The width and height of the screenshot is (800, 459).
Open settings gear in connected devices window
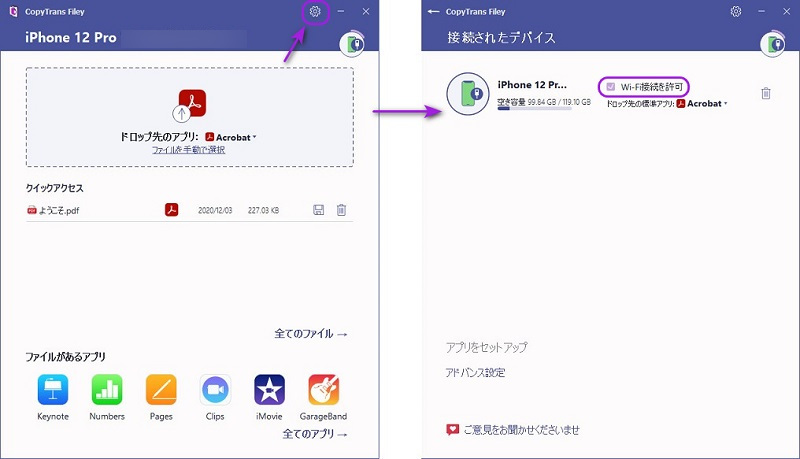[736, 11]
